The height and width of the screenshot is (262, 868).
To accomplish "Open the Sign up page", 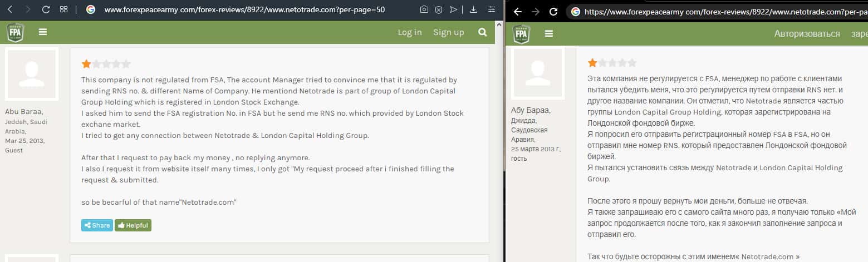I will 449,32.
